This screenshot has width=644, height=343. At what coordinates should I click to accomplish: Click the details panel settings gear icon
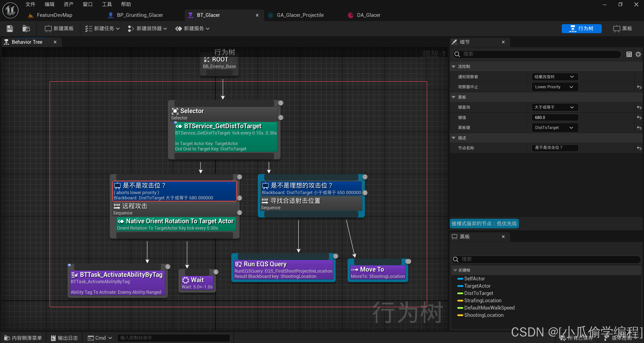(x=638, y=54)
